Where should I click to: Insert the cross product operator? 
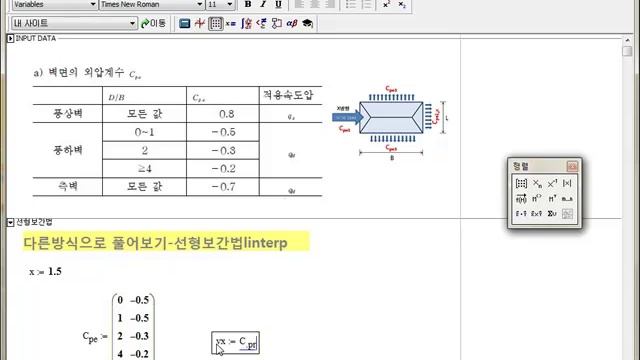pos(537,213)
